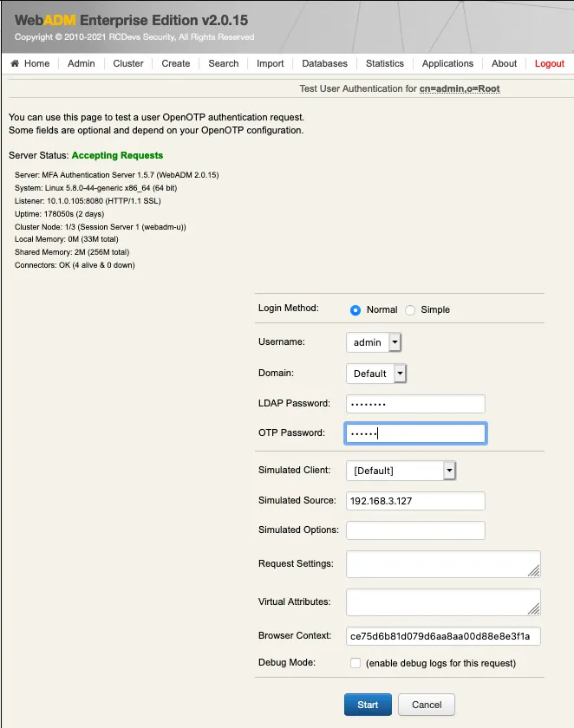
Task: Click the blue Start button
Action: click(368, 705)
